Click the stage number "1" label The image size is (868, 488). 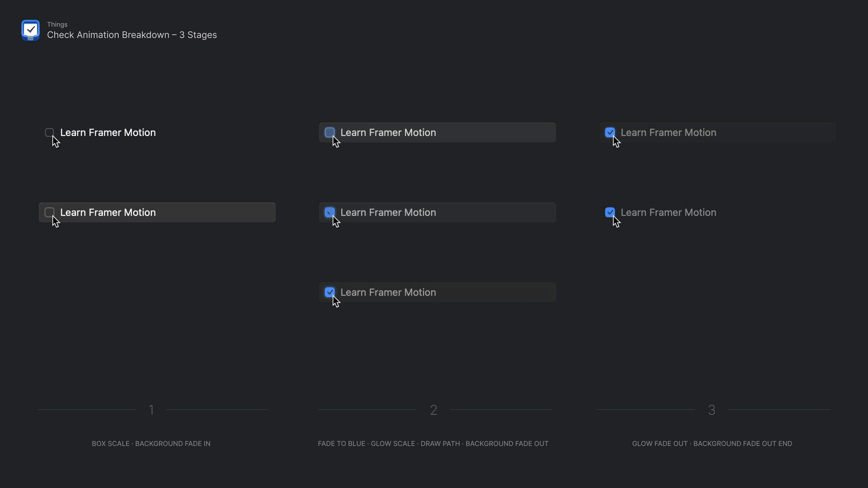pyautogui.click(x=151, y=410)
